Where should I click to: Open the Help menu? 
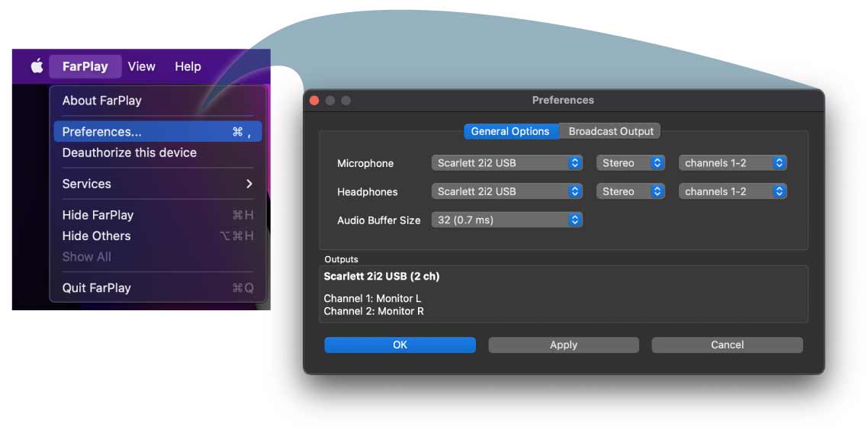click(188, 66)
